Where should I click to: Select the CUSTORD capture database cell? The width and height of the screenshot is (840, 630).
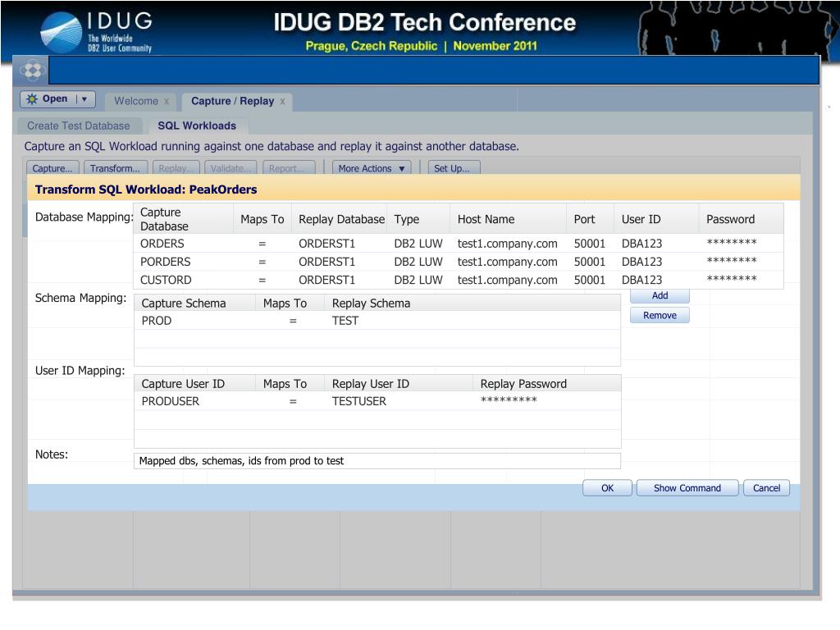(x=166, y=281)
